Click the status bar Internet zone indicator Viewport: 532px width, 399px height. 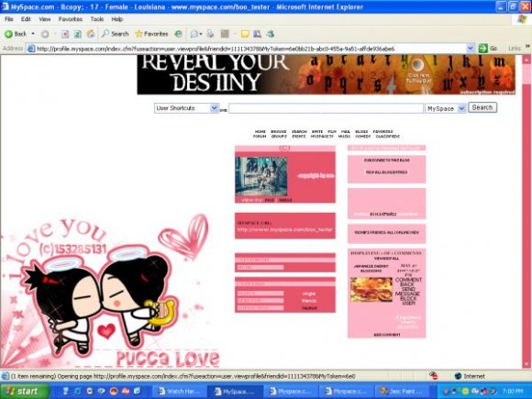click(470, 376)
